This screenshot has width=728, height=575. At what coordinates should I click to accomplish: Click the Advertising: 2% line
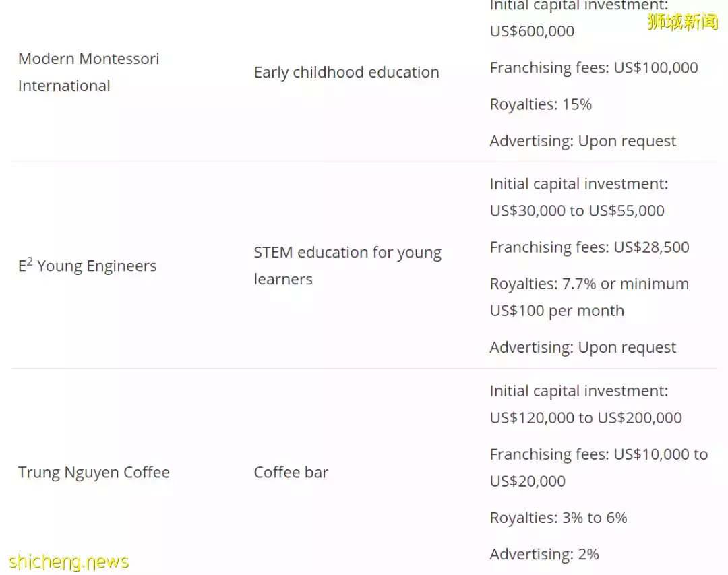pos(545,554)
